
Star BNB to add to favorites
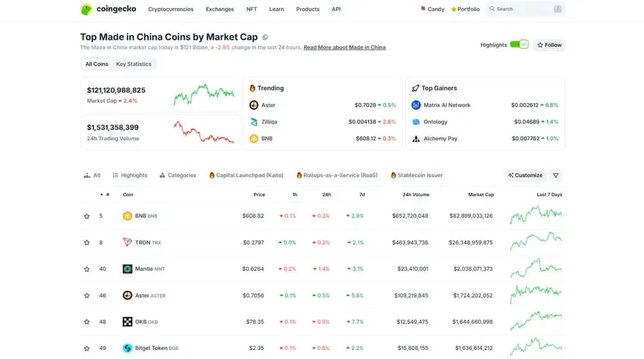pyautogui.click(x=87, y=216)
